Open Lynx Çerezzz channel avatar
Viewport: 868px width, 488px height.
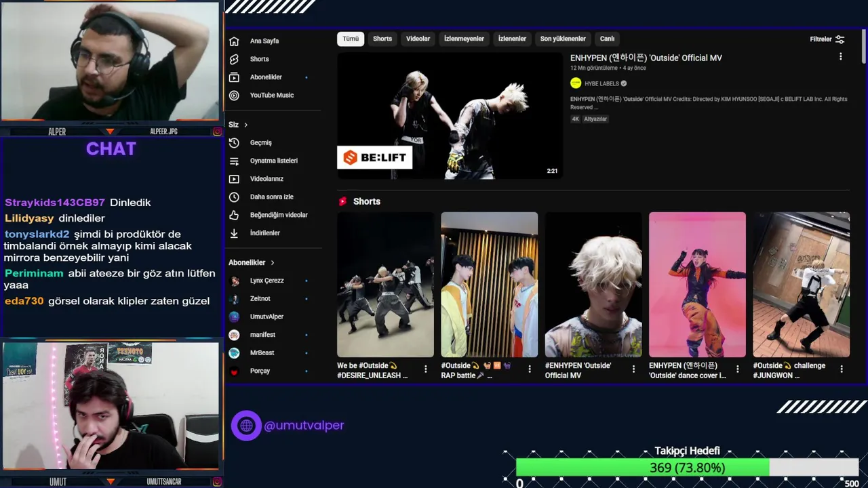click(x=234, y=281)
